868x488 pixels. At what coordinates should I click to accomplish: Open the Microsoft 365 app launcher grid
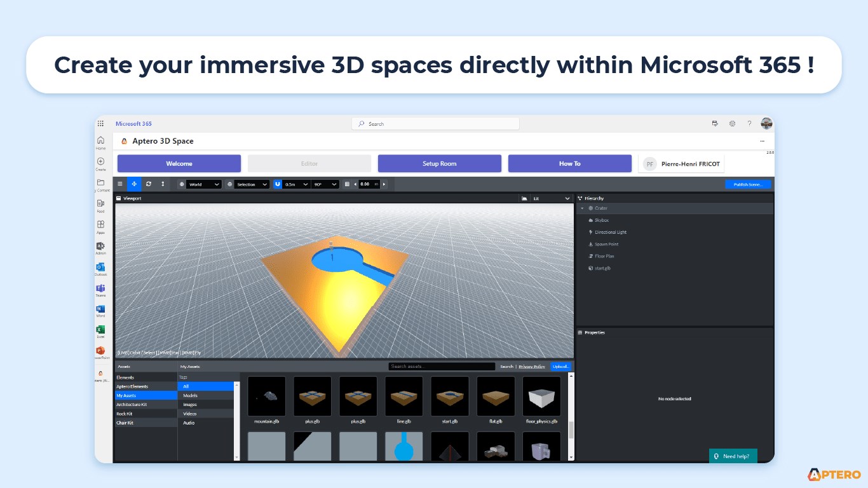coord(100,123)
